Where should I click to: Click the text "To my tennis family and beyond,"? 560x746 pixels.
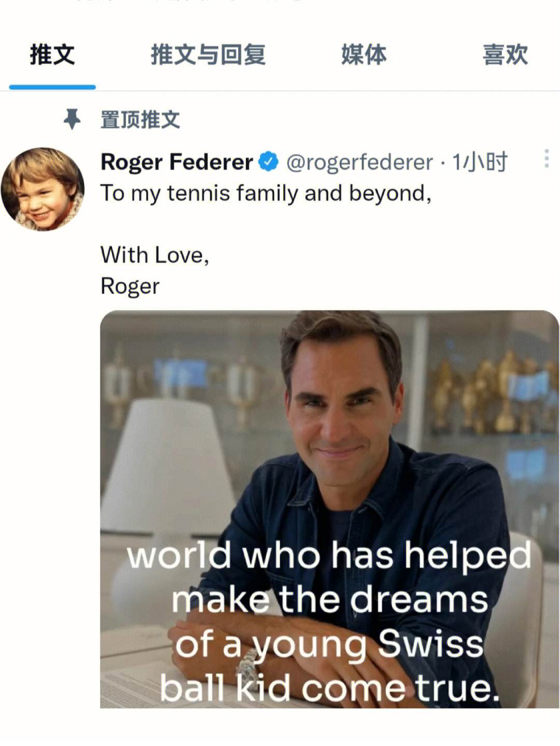[x=265, y=193]
